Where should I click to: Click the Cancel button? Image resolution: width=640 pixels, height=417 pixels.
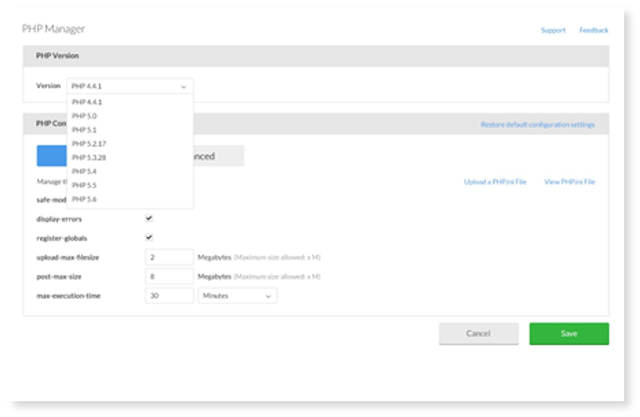tap(478, 333)
